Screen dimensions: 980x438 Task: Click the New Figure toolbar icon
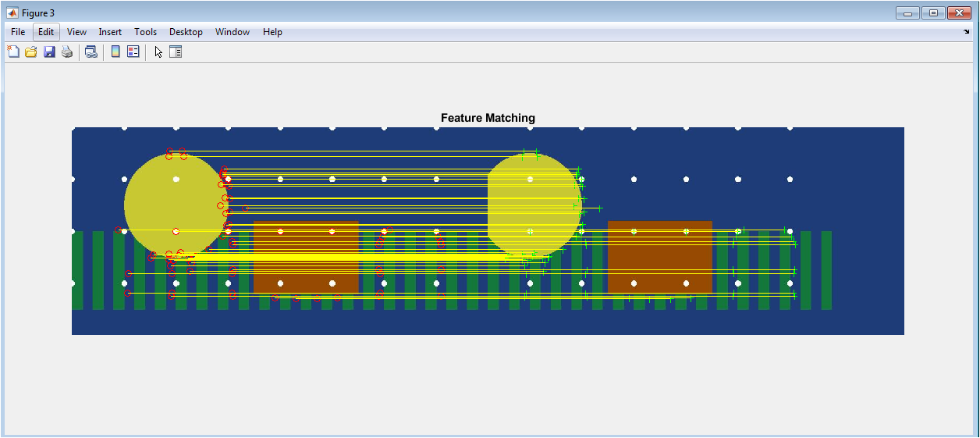[x=13, y=52]
